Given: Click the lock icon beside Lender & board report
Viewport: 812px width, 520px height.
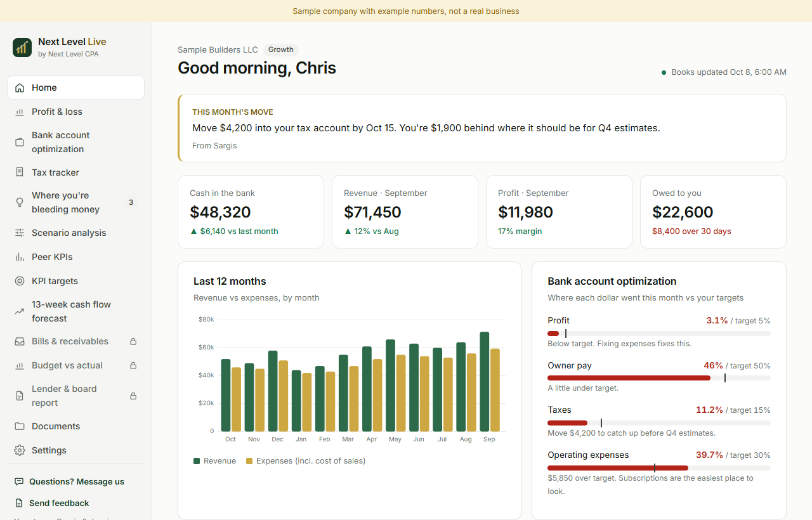Looking at the screenshot, I should tap(133, 396).
